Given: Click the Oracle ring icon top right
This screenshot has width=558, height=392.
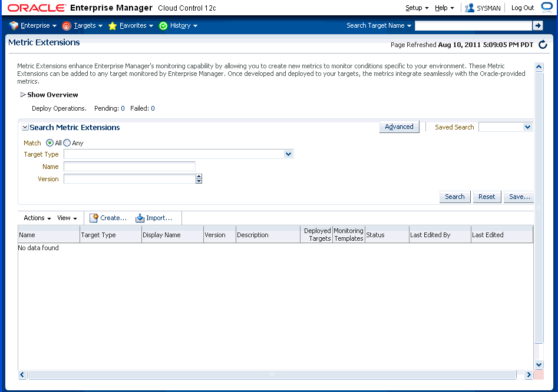Looking at the screenshot, I should point(547,7).
